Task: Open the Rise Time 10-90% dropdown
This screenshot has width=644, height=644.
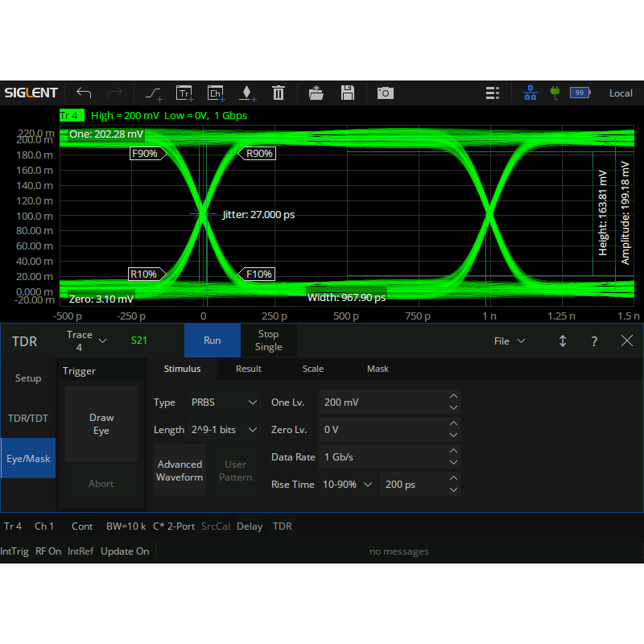Action: [346, 485]
